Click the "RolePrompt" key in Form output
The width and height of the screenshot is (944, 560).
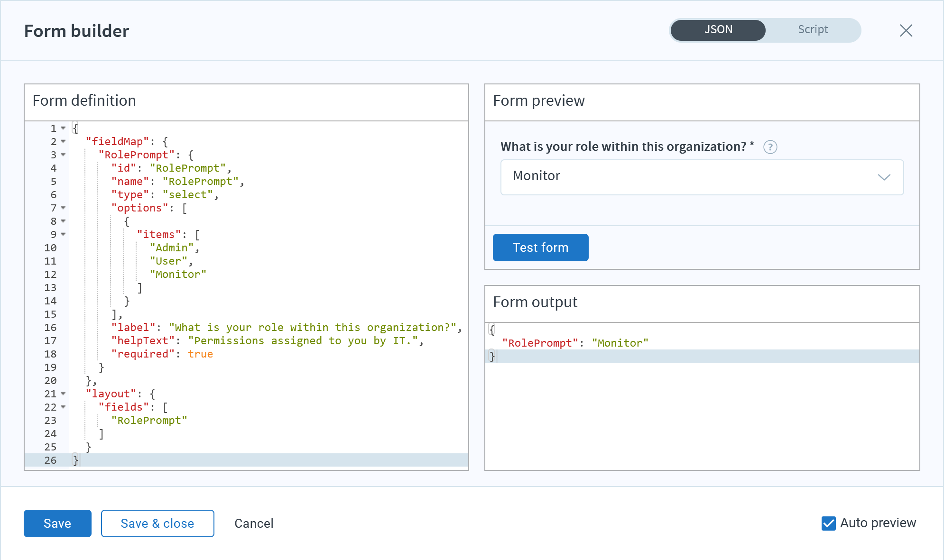point(540,343)
